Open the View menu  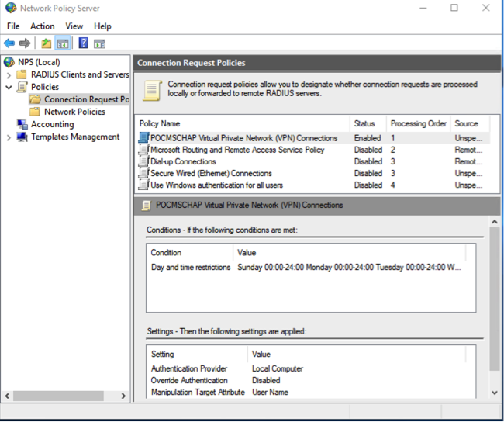click(x=74, y=26)
